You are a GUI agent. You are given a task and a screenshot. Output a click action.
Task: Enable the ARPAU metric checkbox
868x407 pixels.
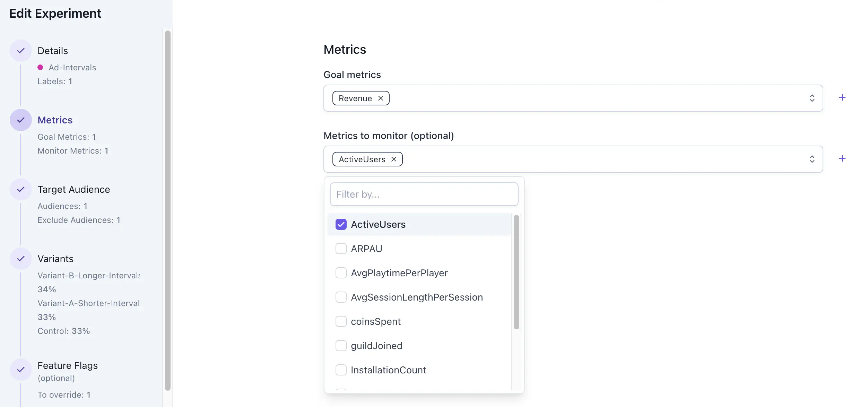point(341,248)
